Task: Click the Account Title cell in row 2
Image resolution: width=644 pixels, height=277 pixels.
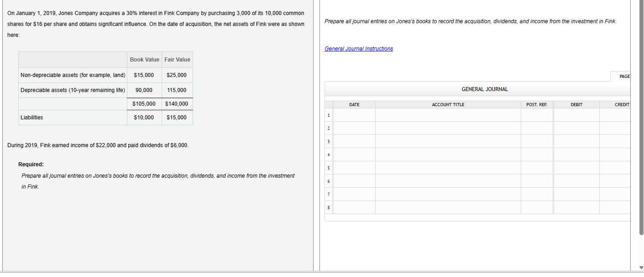Action: click(x=448, y=128)
